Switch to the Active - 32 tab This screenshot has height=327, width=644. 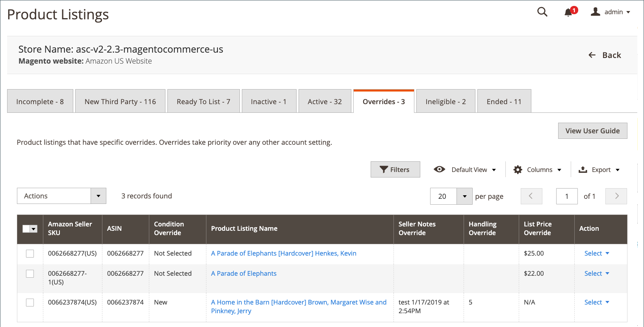coord(325,102)
